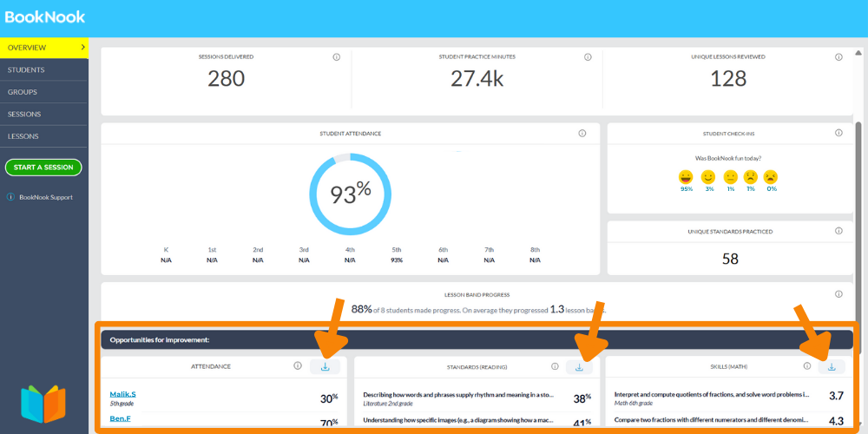This screenshot has height=434, width=868.
Task: Navigate to Sessions in the sidebar
Action: pyautogui.click(x=24, y=114)
